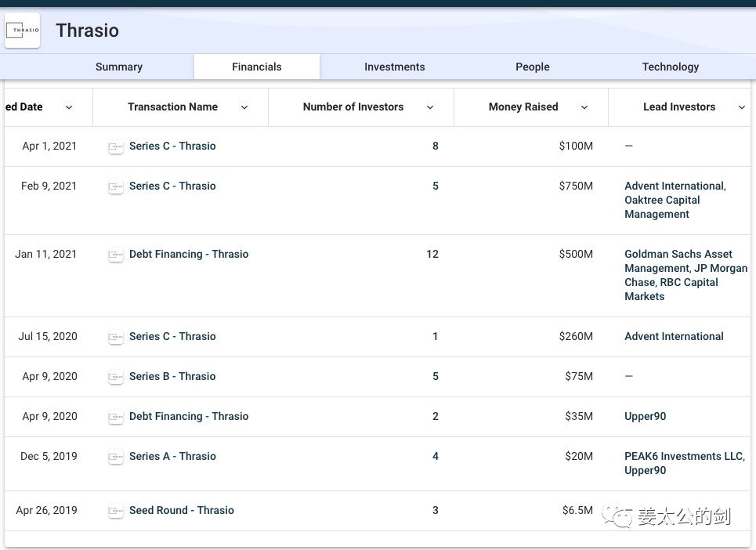756x550 pixels.
Task: Open the Oaktree Capital Management investor link
Action: pyautogui.click(x=662, y=208)
